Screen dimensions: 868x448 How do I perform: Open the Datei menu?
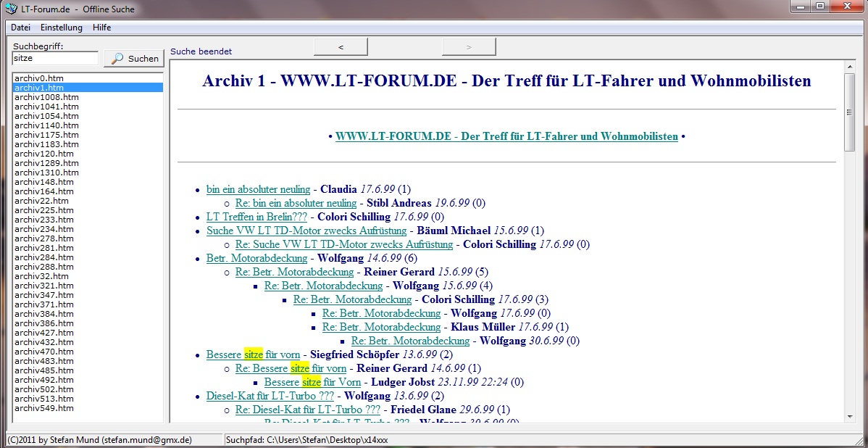20,27
